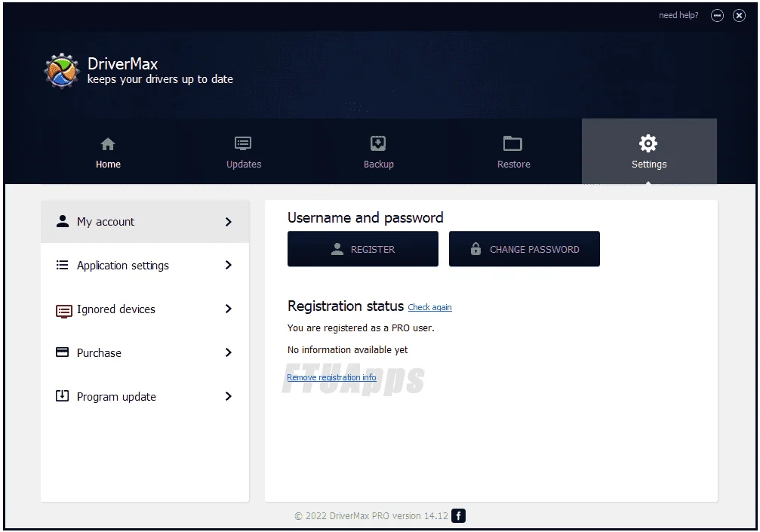This screenshot has width=760, height=532.
Task: Click the Backup download icon
Action: tap(378, 143)
